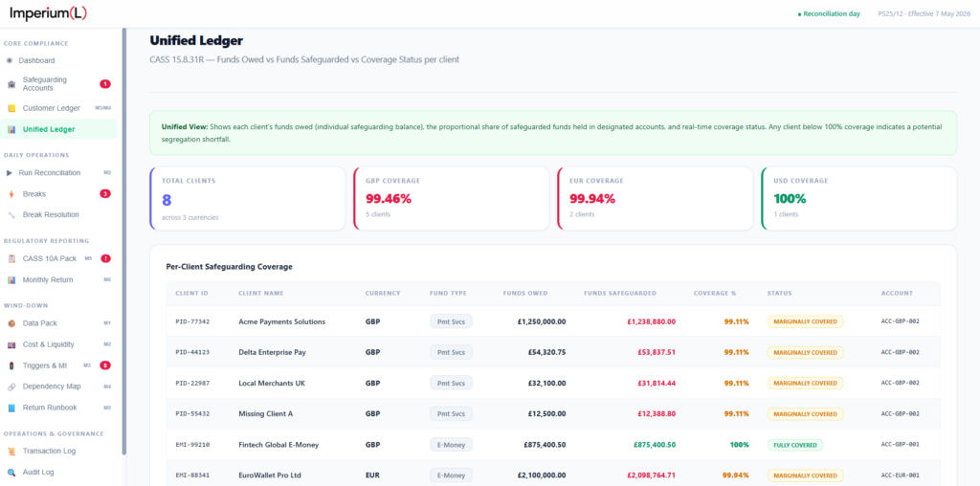Screen dimensions: 980x486
Task: Click the Audit Log magnifier icon
Action: (11, 472)
